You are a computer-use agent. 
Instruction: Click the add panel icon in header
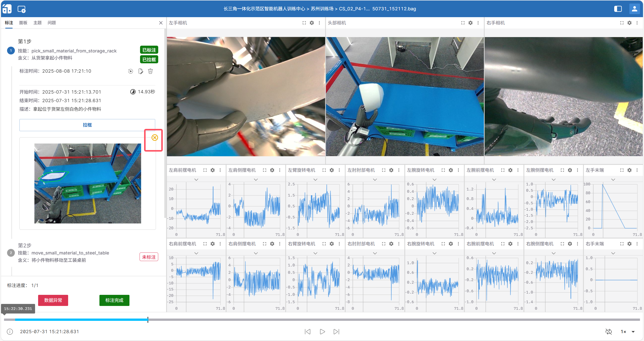pyautogui.click(x=21, y=9)
